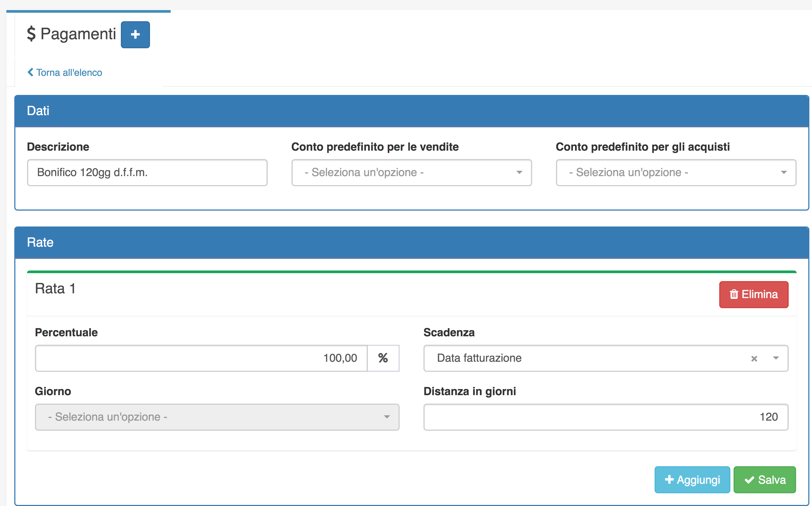Click the Descrizione field containing Bonifico 120gg
This screenshot has width=812, height=506.
(x=147, y=172)
